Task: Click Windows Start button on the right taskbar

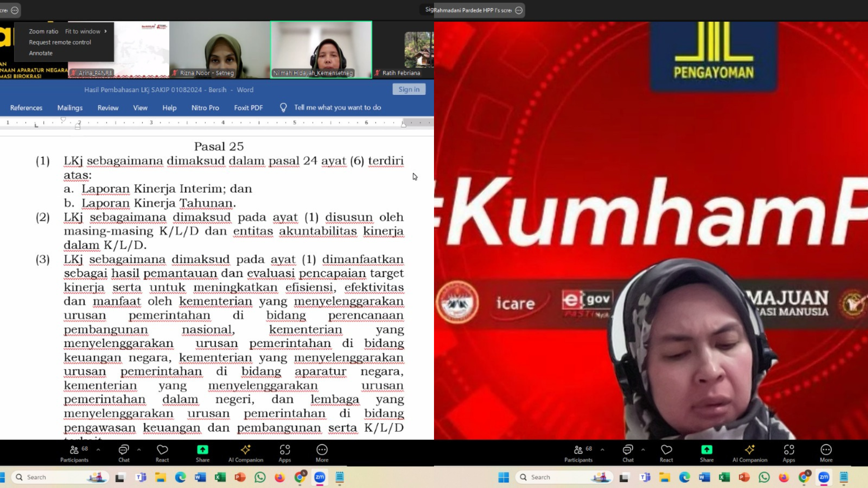Action: click(x=504, y=477)
